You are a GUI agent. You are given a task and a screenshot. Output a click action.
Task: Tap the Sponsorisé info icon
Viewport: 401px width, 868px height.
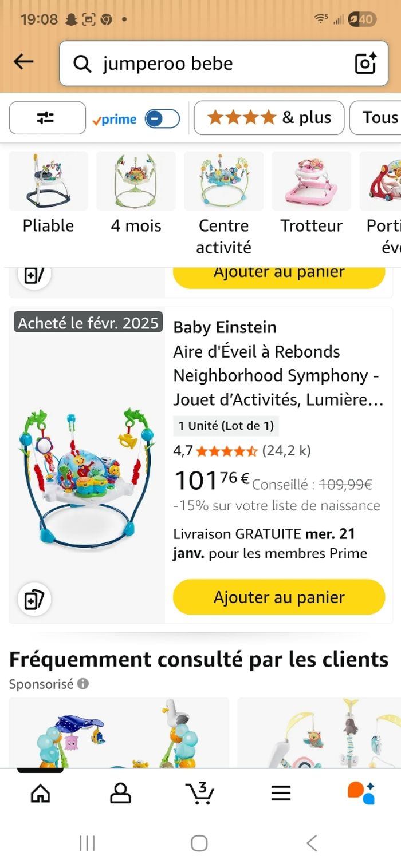click(83, 684)
